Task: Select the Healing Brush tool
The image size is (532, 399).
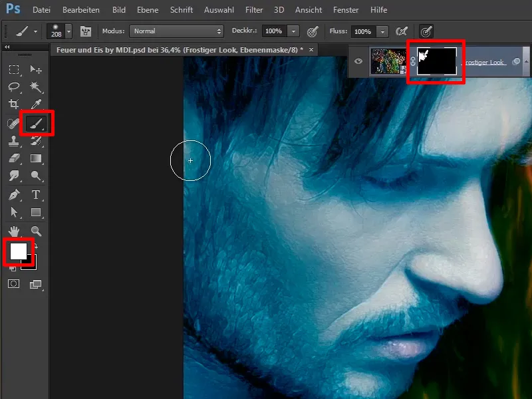Action: (13, 123)
